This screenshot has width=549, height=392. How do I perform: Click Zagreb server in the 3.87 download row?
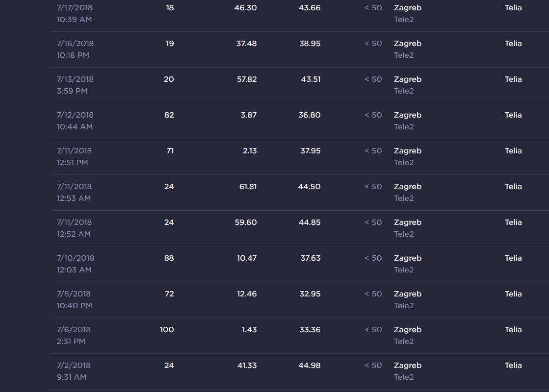click(x=407, y=115)
